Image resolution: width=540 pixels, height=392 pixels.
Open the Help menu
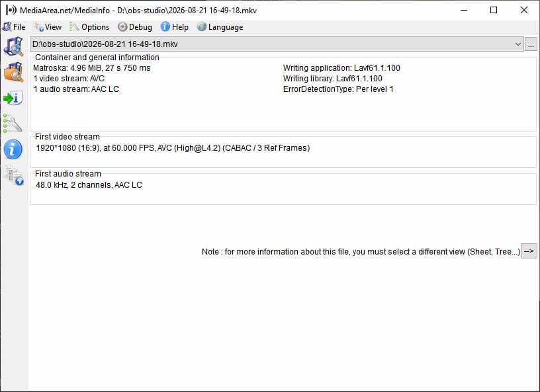click(x=175, y=27)
